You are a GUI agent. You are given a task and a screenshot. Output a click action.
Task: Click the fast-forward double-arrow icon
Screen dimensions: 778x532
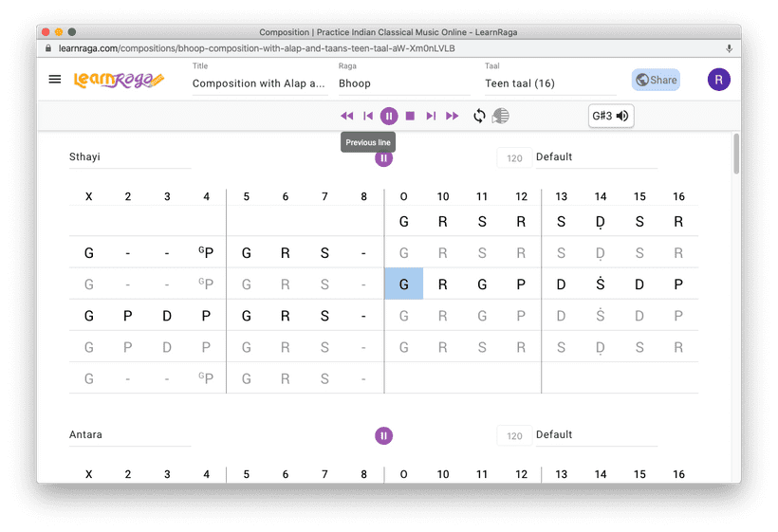453,116
